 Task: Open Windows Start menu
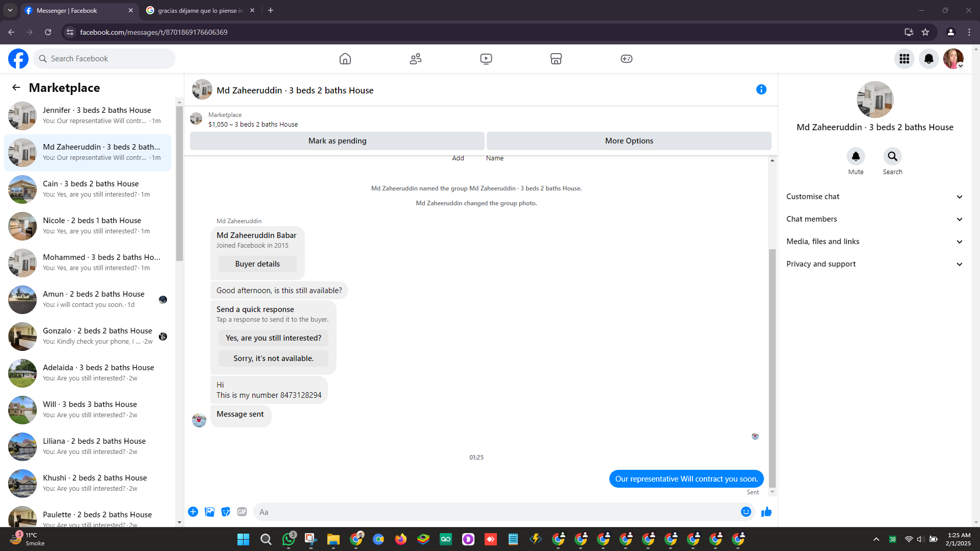click(x=244, y=539)
